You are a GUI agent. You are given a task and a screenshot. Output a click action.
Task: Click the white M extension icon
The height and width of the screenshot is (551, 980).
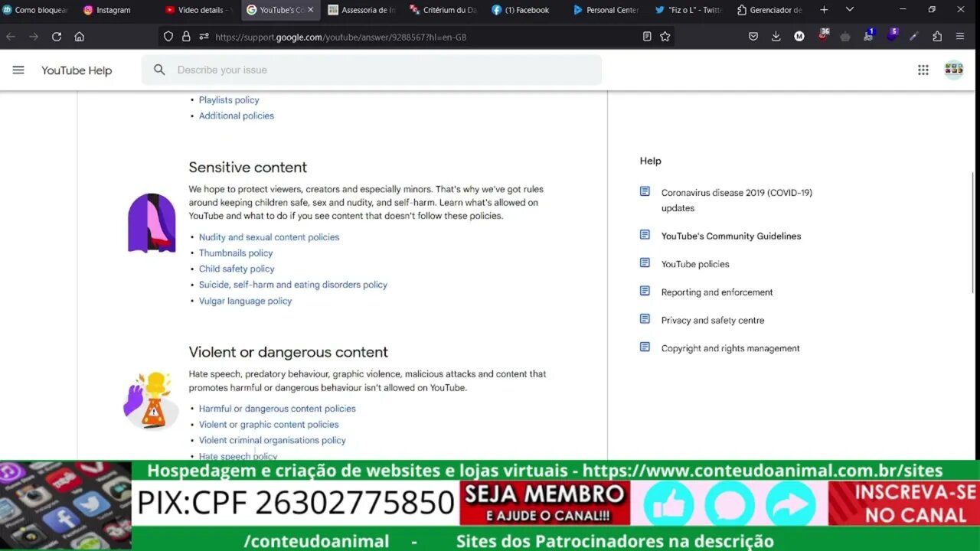click(799, 37)
